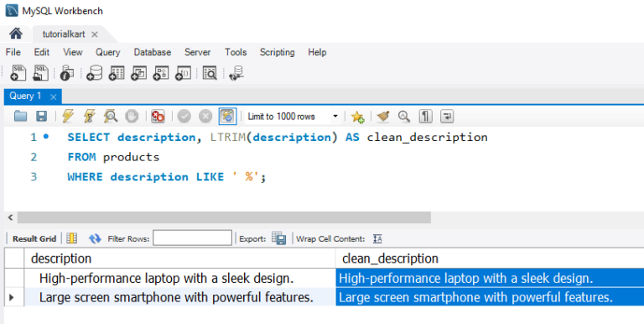
Task: Open new SQL tab icon
Action: tap(18, 73)
